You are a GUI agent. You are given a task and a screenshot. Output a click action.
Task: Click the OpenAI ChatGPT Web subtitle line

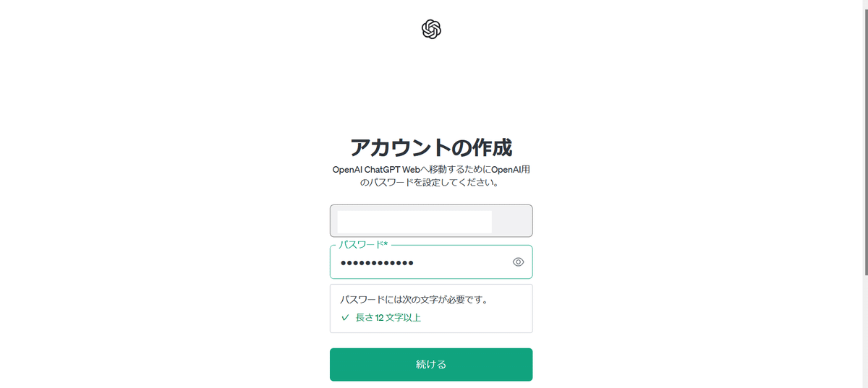pos(431,170)
